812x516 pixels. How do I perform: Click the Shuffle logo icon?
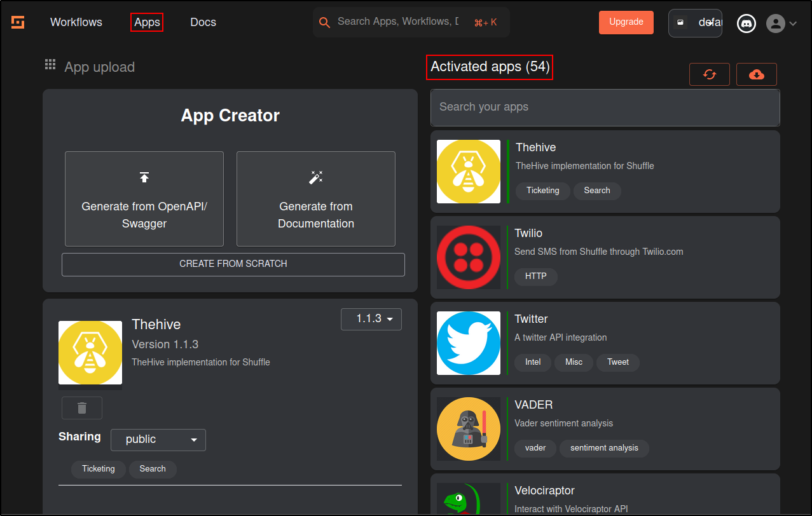pyautogui.click(x=17, y=22)
